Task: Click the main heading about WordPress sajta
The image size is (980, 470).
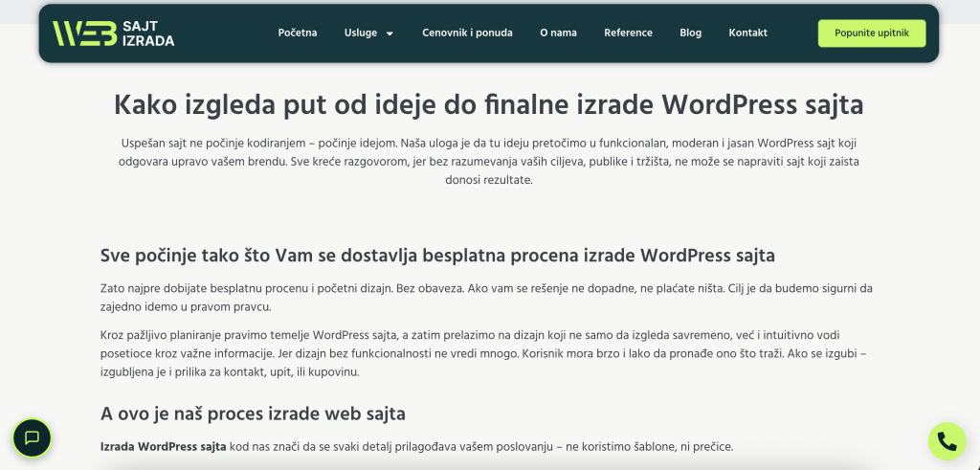Action: click(x=489, y=105)
